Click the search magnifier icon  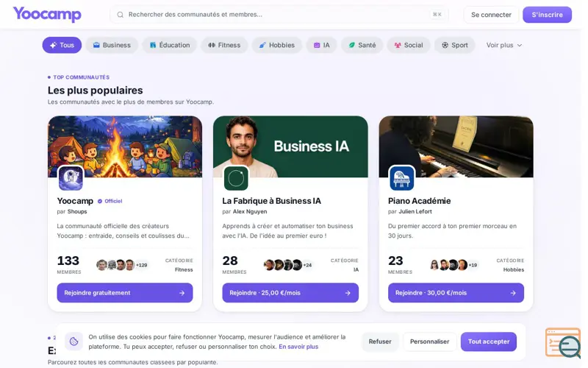[120, 15]
